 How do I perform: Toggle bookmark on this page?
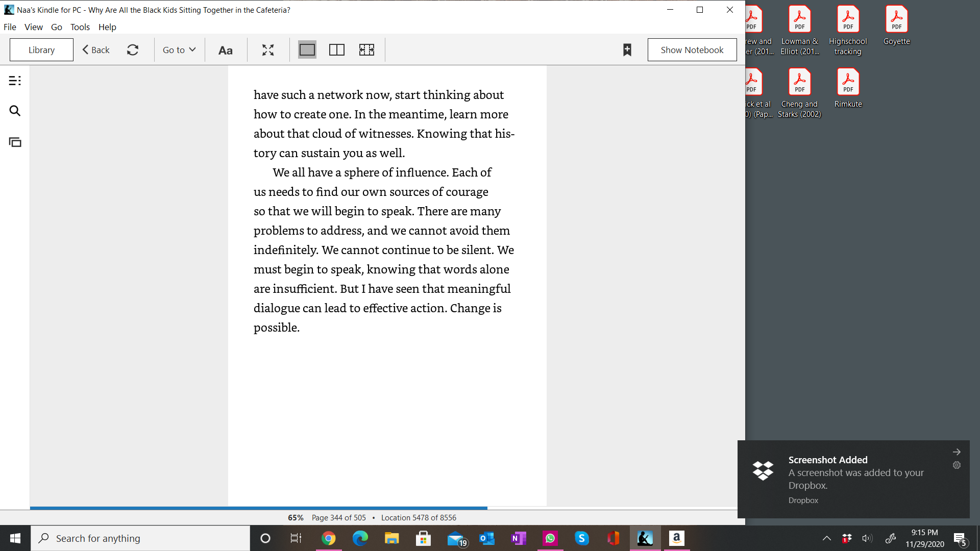(x=627, y=49)
